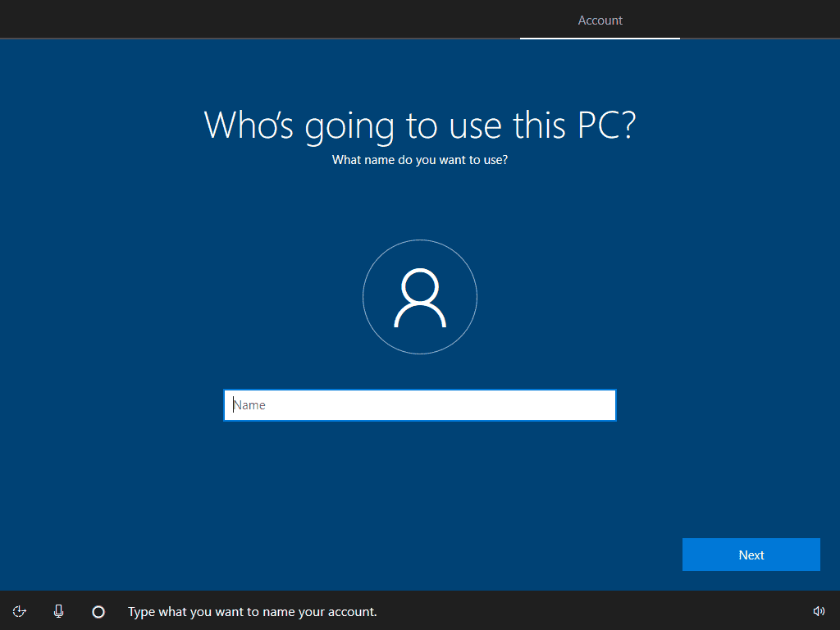This screenshot has width=840, height=630.
Task: Click the bottom bar between prompt and speaker
Action: pyautogui.click(x=591, y=611)
